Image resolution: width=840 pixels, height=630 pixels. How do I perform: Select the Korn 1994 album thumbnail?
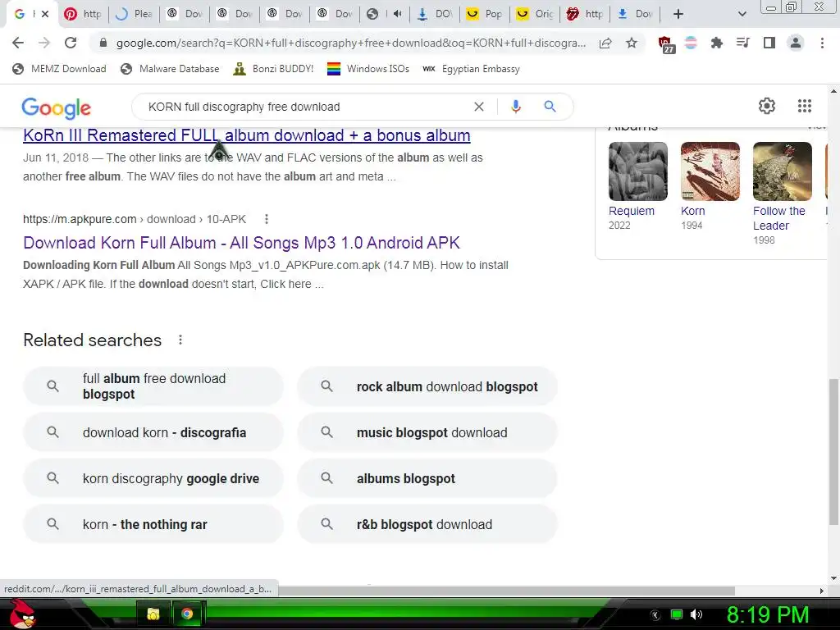click(x=710, y=171)
